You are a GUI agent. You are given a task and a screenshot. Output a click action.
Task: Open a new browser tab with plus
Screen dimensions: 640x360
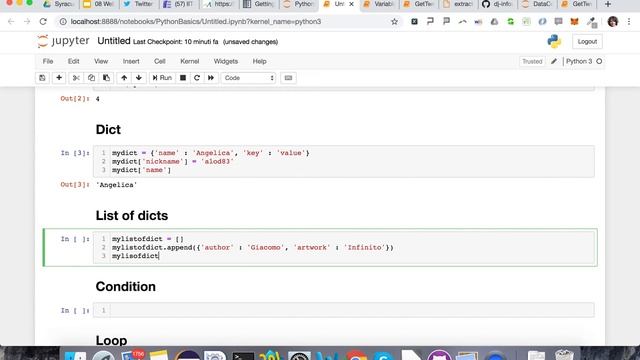608,4
